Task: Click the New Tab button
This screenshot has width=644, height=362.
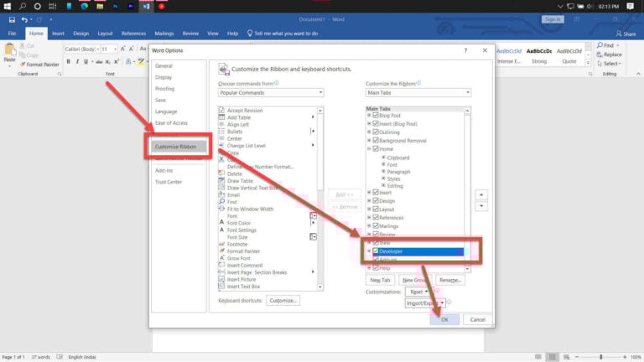Action: pos(380,280)
